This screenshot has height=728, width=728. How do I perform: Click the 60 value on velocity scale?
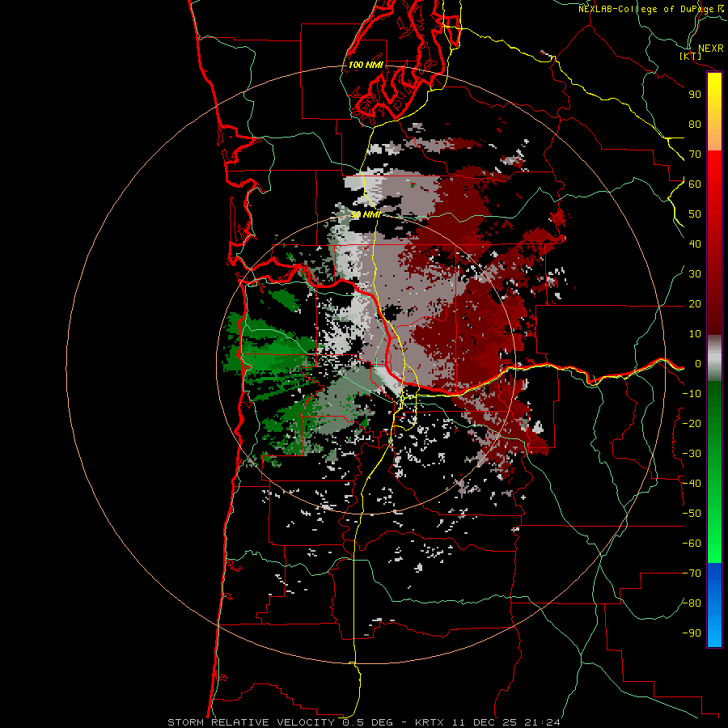point(695,184)
